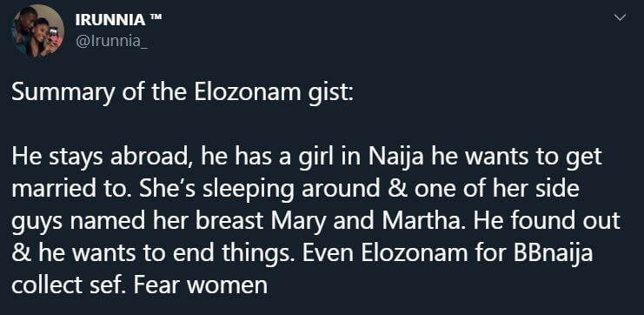The height and width of the screenshot is (315, 644).
Task: Click the words 'end things.'
Action: coord(235,254)
